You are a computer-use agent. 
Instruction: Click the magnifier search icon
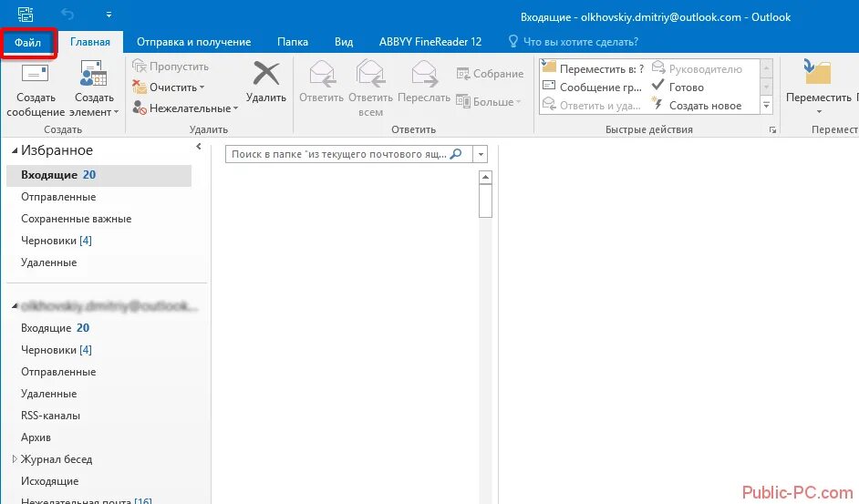coord(456,154)
